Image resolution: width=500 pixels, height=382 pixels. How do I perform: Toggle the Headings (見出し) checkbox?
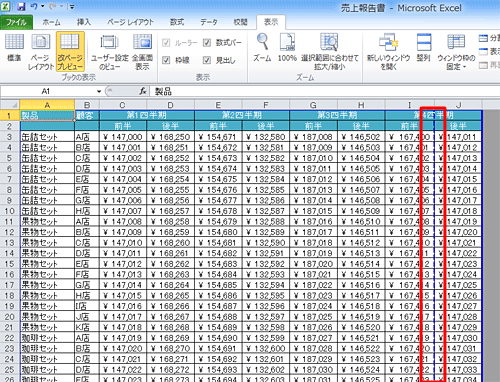pyautogui.click(x=207, y=60)
